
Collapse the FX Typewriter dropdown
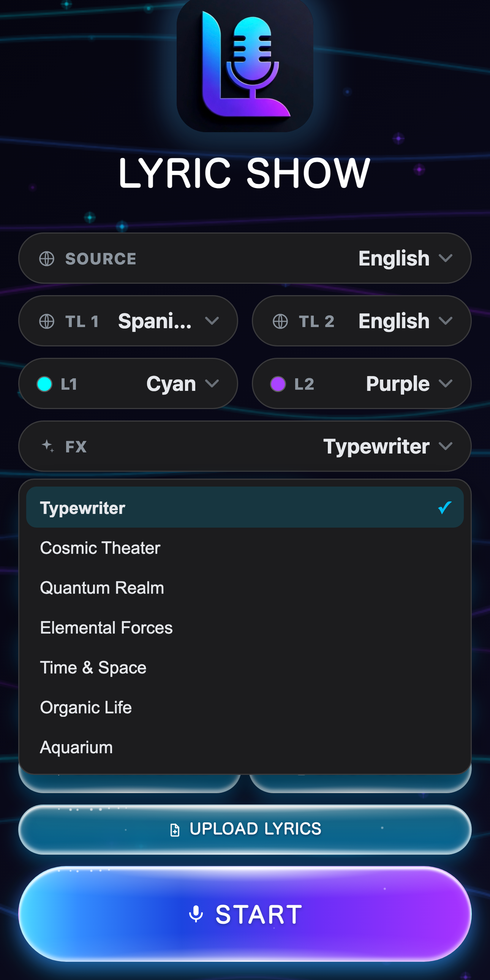(x=245, y=446)
